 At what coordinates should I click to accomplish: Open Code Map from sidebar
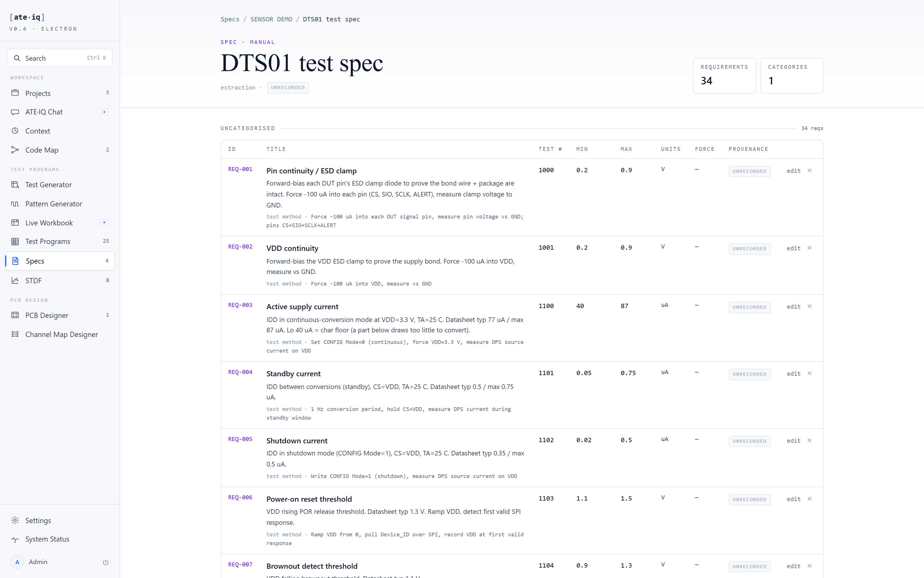click(59, 150)
